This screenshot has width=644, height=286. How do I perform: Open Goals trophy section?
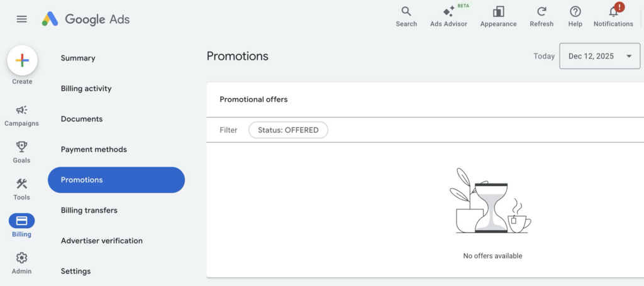(22, 147)
